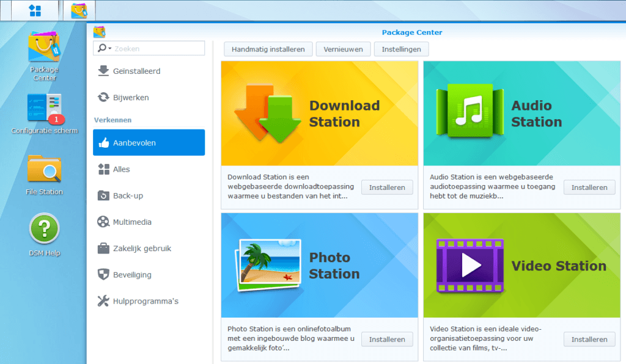Open the Hulpprogramma's category
Image resolution: width=626 pixels, height=364 pixels.
pyautogui.click(x=149, y=300)
